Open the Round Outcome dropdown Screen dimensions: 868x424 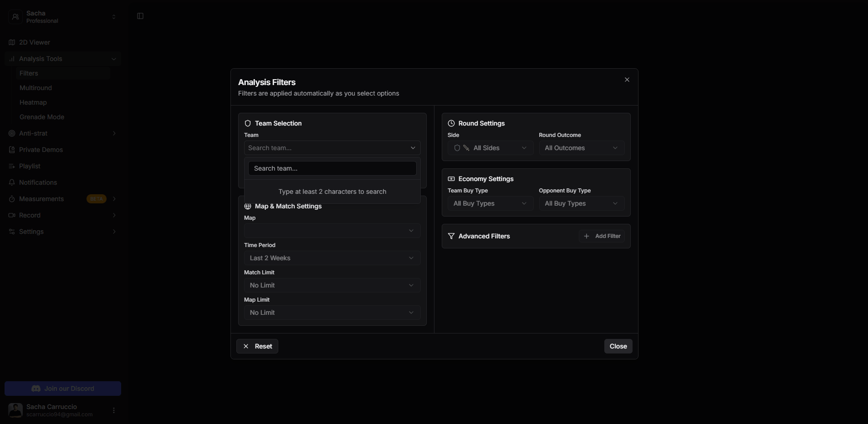coord(582,148)
